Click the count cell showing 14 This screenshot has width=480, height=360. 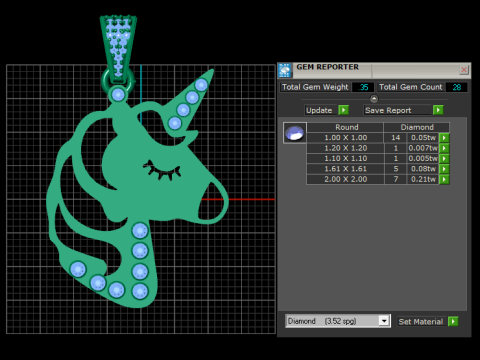coord(396,138)
